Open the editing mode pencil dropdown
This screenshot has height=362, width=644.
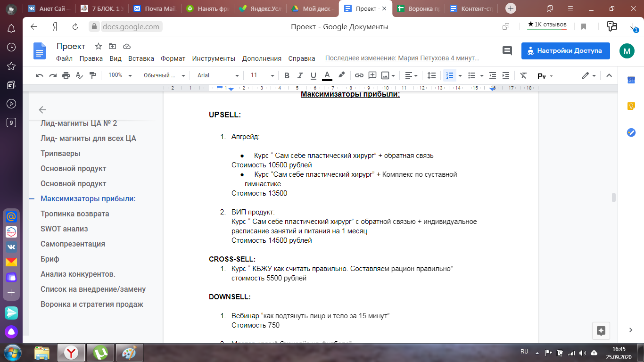[x=589, y=75]
